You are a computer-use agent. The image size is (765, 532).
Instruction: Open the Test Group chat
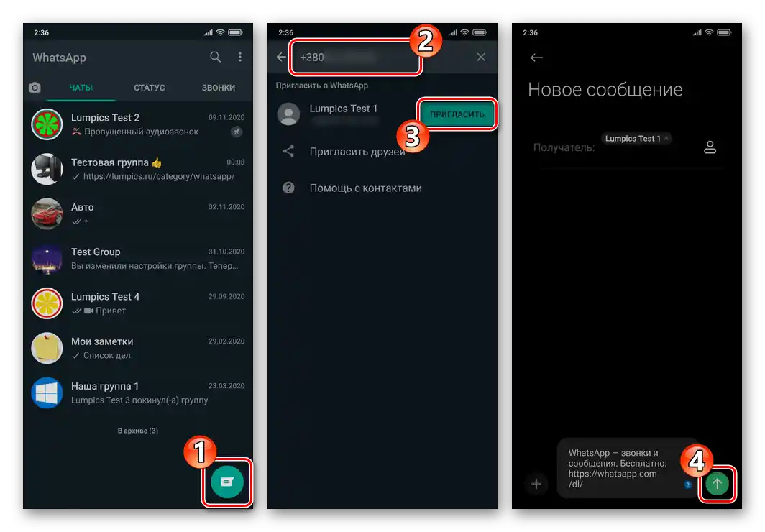coord(138,259)
